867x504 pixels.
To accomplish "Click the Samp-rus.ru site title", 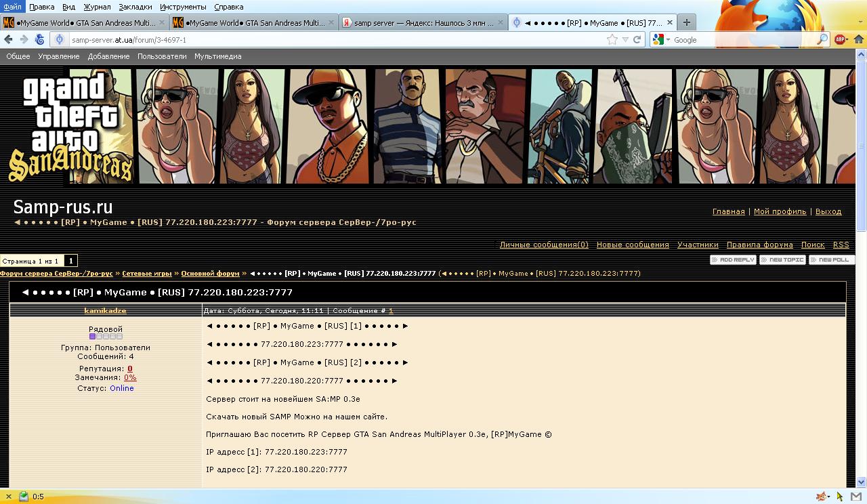I will pyautogui.click(x=63, y=207).
